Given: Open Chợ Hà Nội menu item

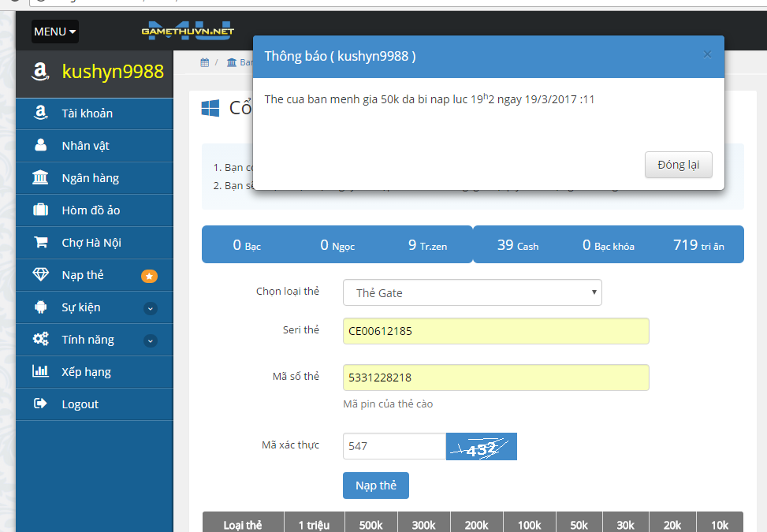Looking at the screenshot, I should [x=95, y=243].
